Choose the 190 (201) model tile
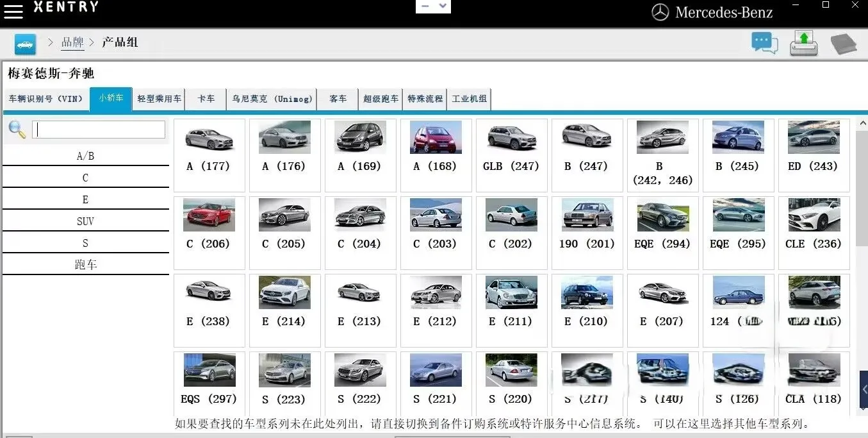 click(587, 233)
